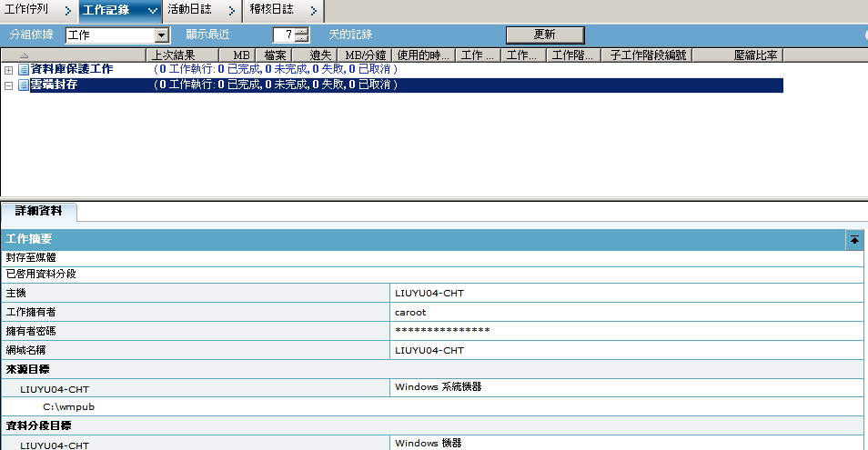The image size is (868, 450).
Task: Sort by the 檔案 column header
Action: [274, 55]
